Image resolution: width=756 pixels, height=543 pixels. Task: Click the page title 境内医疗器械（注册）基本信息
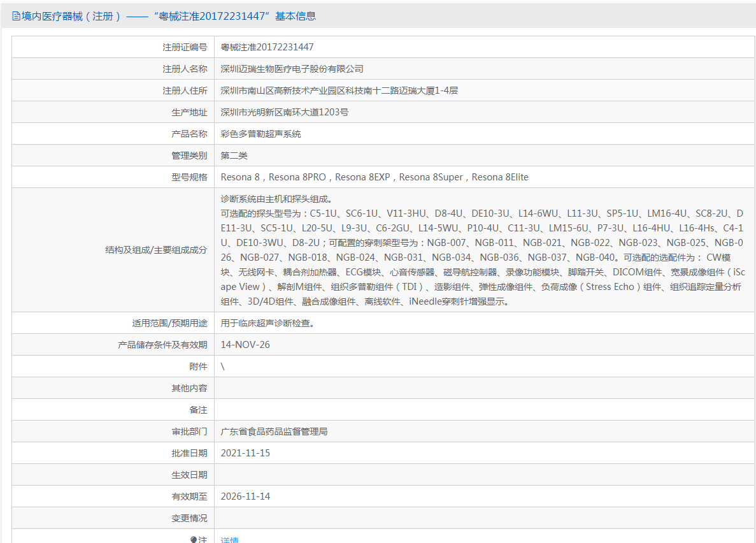click(168, 17)
